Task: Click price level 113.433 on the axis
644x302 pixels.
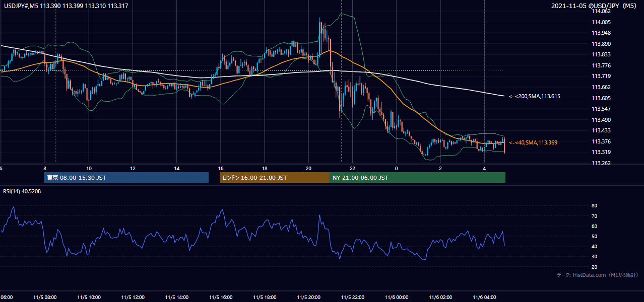Action: (x=601, y=130)
